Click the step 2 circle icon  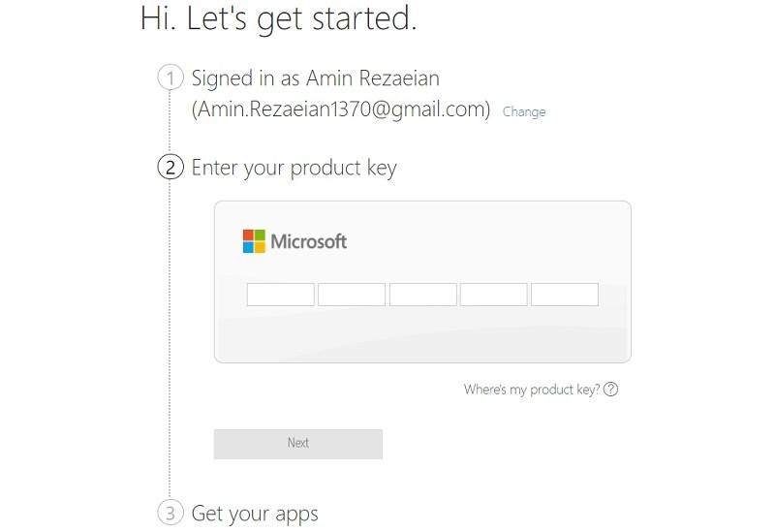[170, 168]
